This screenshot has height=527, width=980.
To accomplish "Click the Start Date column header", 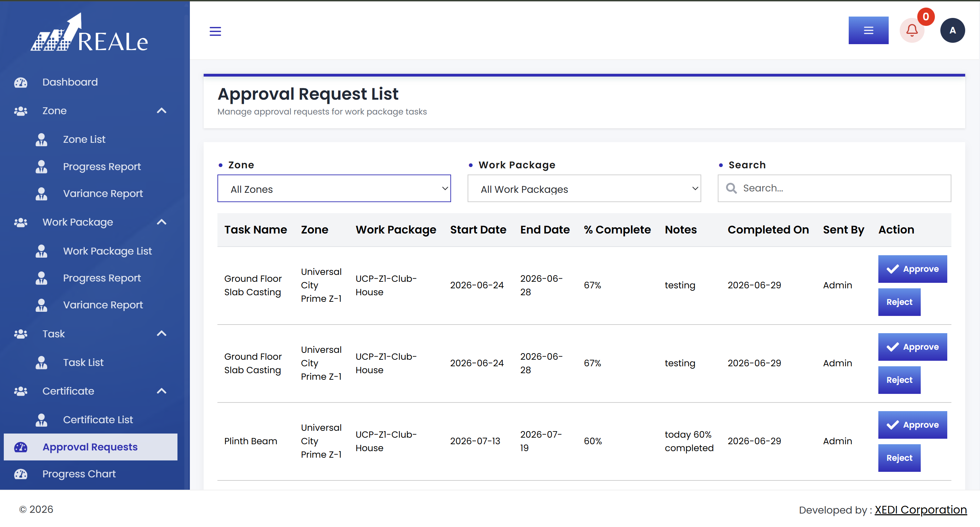I will (478, 230).
